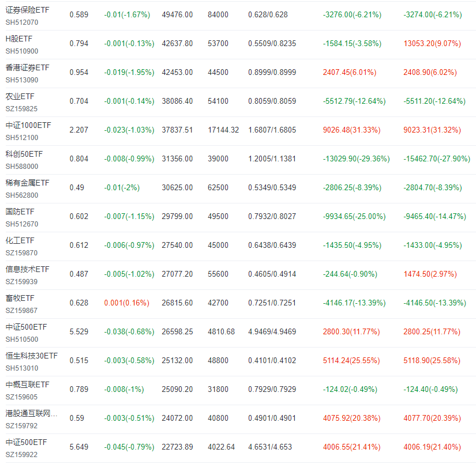476x464 pixels.
Task: Click the profit 4077.70(20.39%)
Action: pyautogui.click(x=432, y=418)
